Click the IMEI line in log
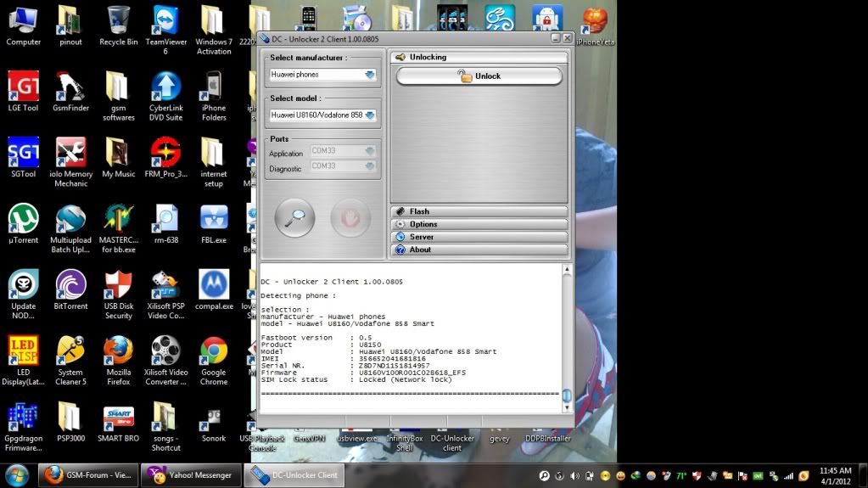868x488 pixels. pos(344,359)
